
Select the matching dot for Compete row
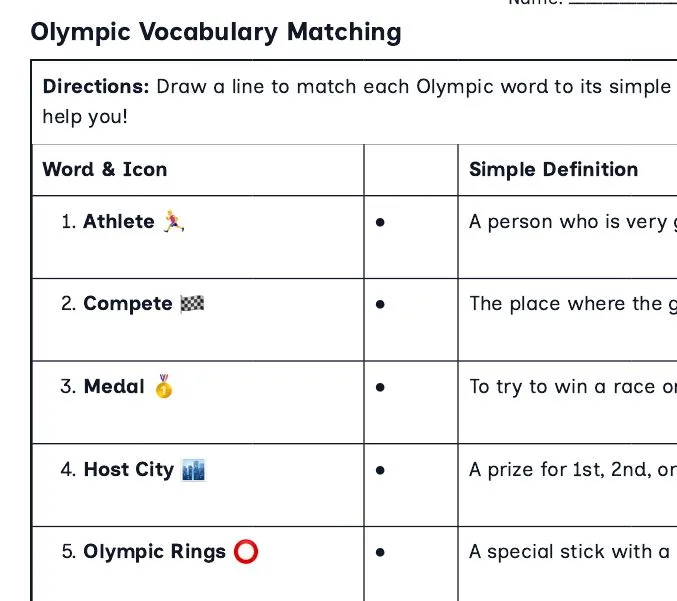380,304
